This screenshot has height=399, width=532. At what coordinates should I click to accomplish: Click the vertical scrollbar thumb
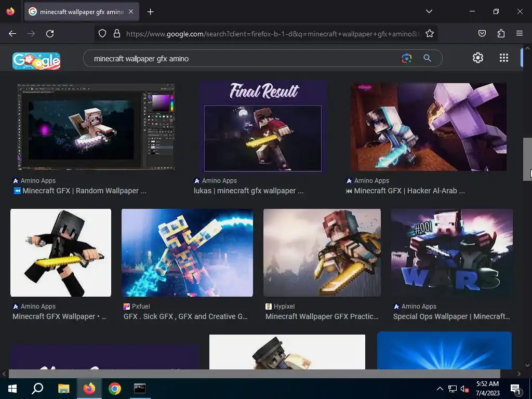527,159
